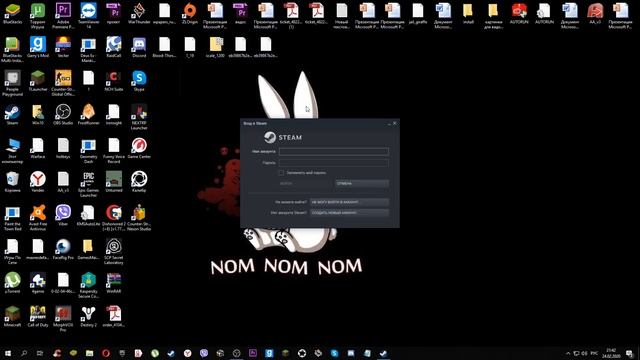Open the Dishonored 2 desktop shortcut

[x=114, y=218]
